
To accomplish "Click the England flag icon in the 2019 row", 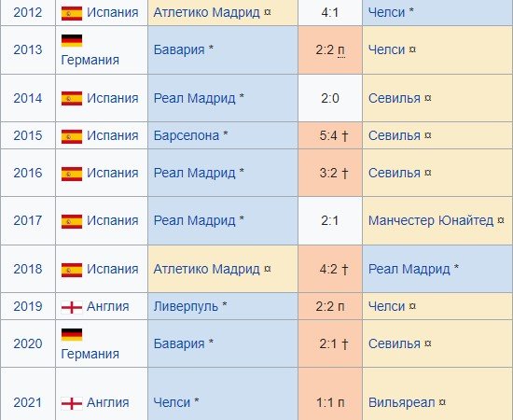I will pos(72,307).
